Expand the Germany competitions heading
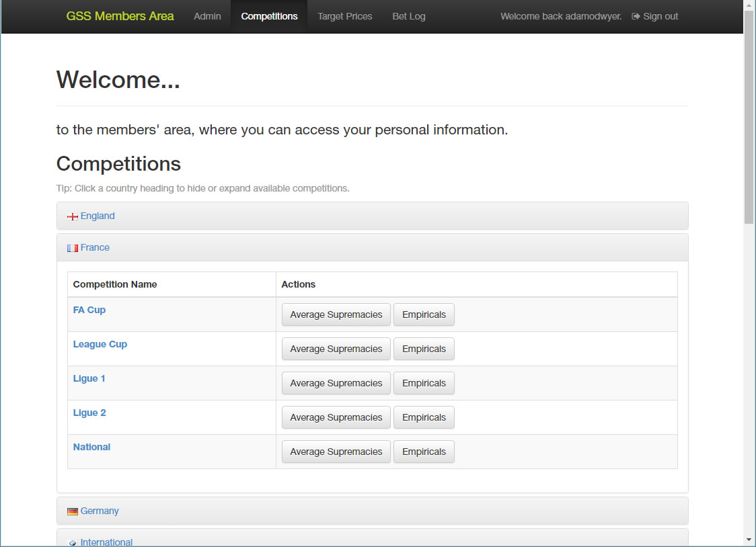 pyautogui.click(x=372, y=511)
